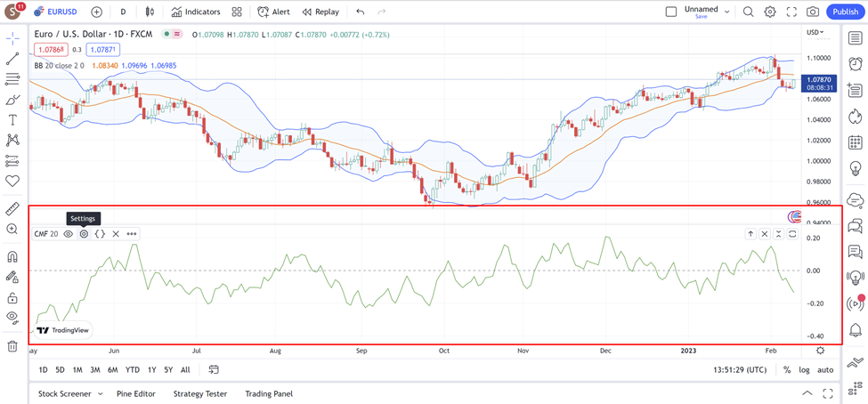The height and width of the screenshot is (404, 868).
Task: Collapse the CMF pane
Action: 778,234
